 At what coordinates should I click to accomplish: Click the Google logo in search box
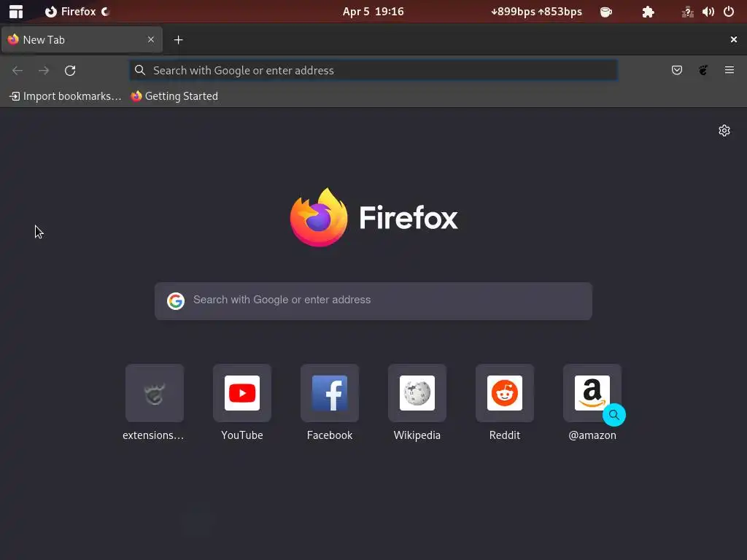176,301
